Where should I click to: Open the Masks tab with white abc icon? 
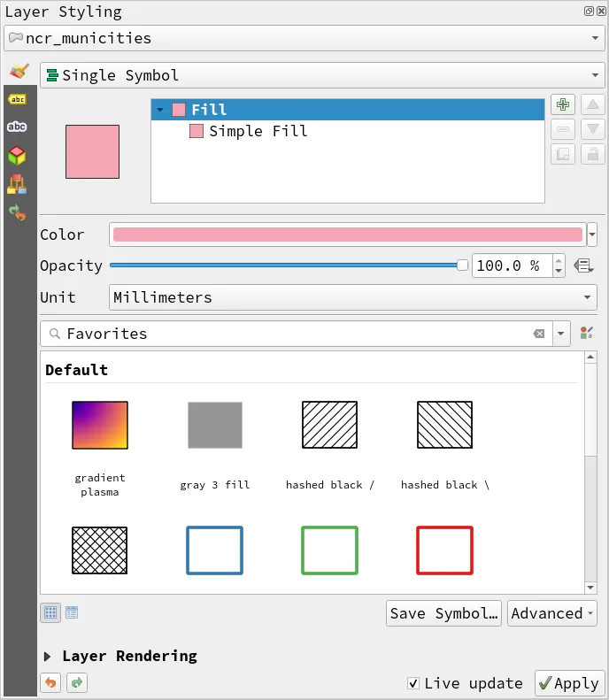click(17, 127)
